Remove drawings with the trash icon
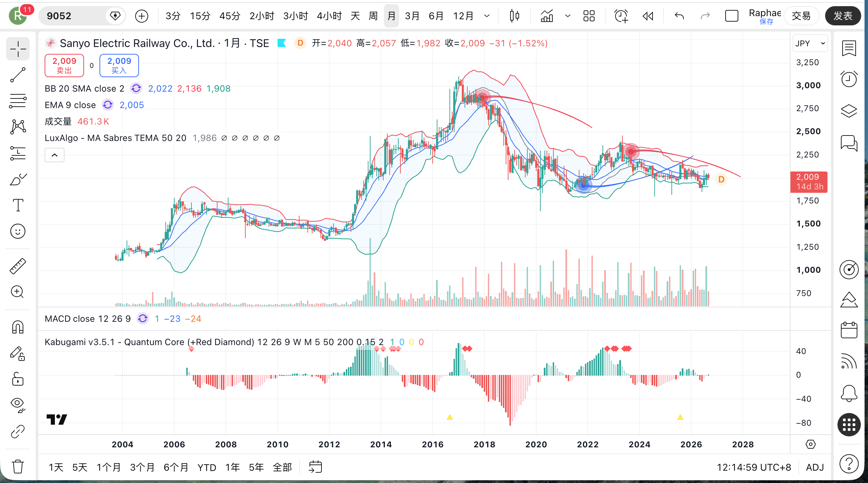Image resolution: width=868 pixels, height=483 pixels. [x=18, y=466]
